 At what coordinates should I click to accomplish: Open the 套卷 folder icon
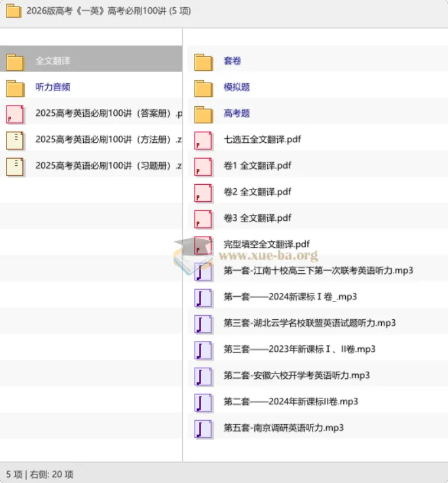point(203,62)
